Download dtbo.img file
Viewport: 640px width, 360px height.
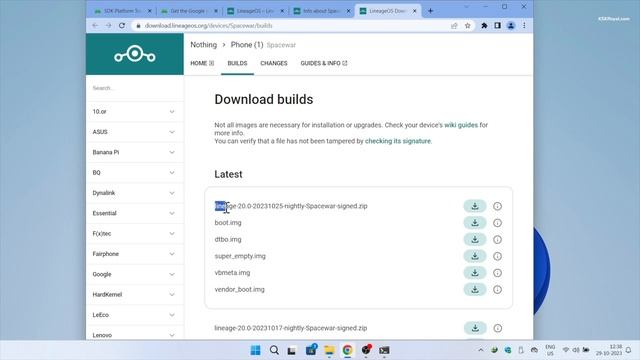point(475,240)
